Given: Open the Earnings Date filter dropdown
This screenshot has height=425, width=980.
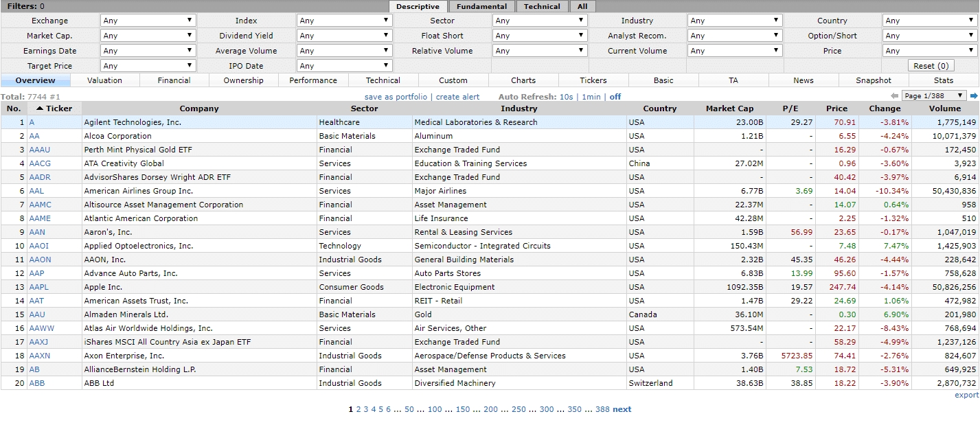Looking at the screenshot, I should pos(148,51).
